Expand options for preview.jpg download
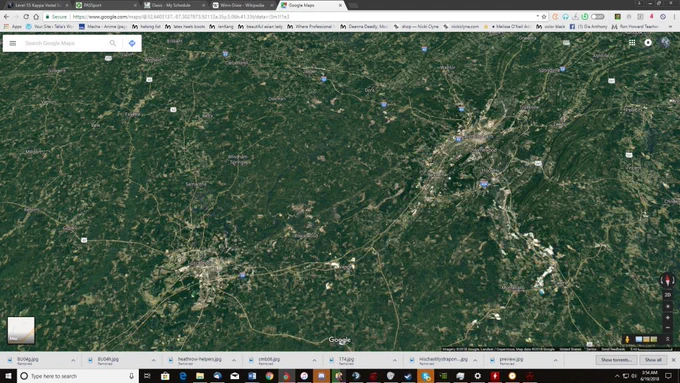This screenshot has height=383, width=680. tap(556, 360)
